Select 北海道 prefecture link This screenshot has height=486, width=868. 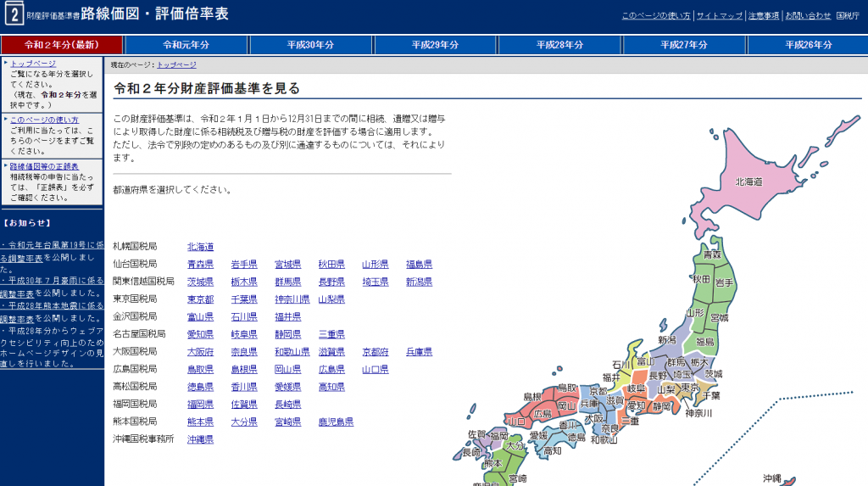click(x=200, y=247)
